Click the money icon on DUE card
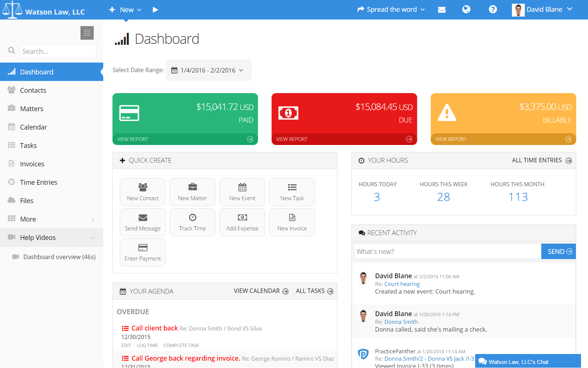The width and height of the screenshot is (588, 368). pyautogui.click(x=288, y=113)
